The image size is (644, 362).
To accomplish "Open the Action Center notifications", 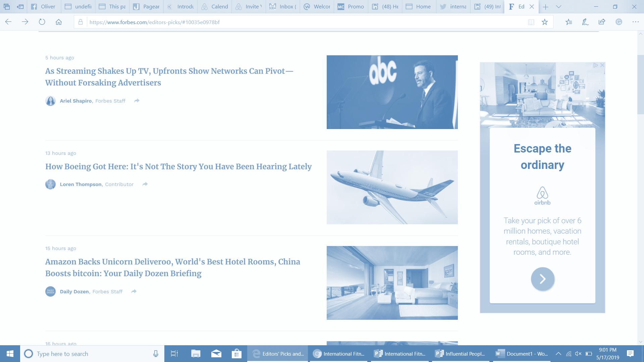I will (630, 354).
